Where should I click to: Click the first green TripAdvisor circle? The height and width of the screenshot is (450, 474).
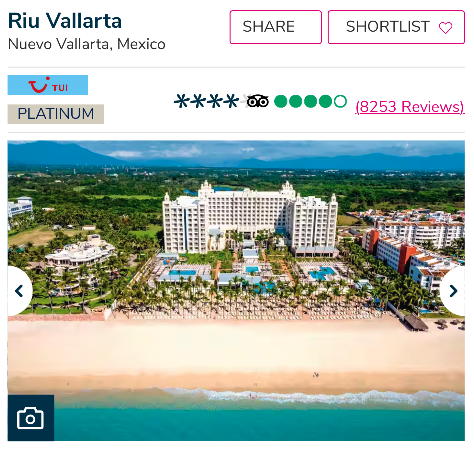click(x=280, y=101)
